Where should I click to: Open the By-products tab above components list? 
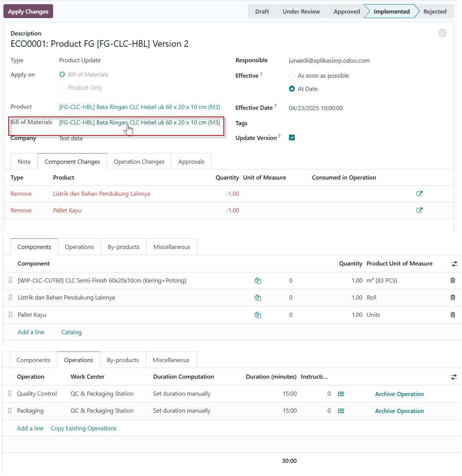pyautogui.click(x=124, y=247)
